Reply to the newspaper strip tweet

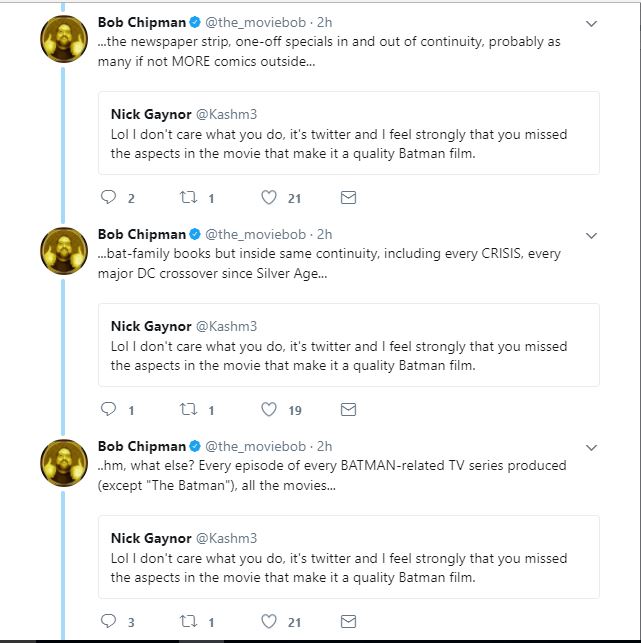point(109,197)
